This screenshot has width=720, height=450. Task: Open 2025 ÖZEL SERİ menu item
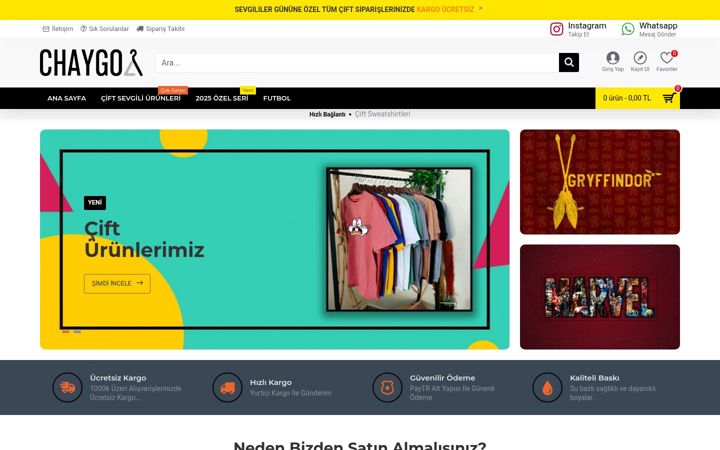[x=222, y=98]
